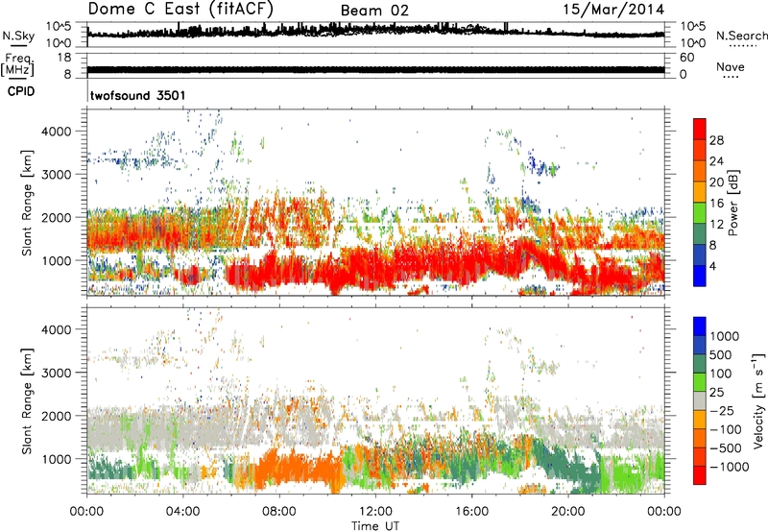768x532 pixels.
Task: Click the grey band of velocity color bar
Action: tap(700, 401)
